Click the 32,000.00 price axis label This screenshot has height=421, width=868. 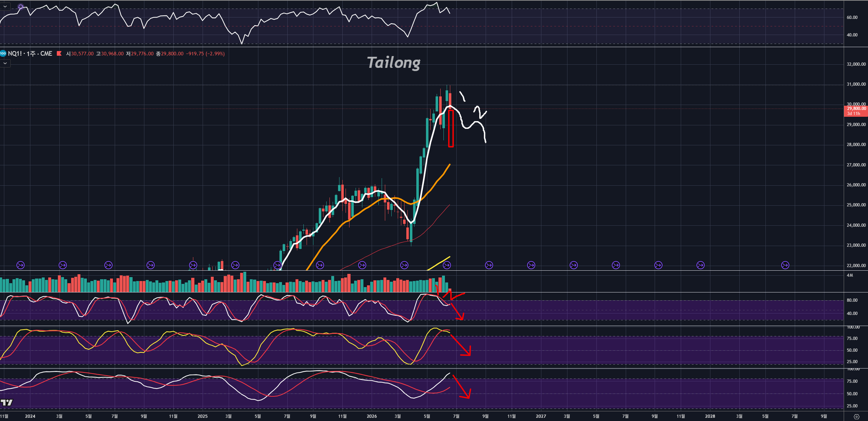click(x=856, y=64)
